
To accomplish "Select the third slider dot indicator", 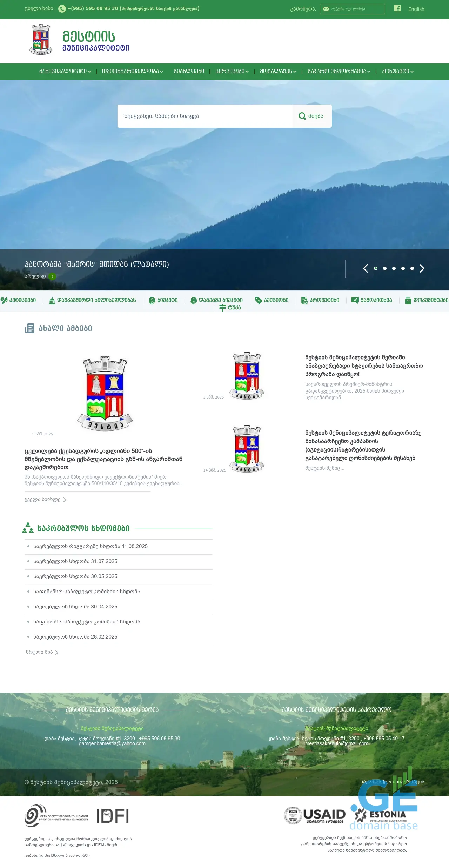I will pyautogui.click(x=394, y=268).
